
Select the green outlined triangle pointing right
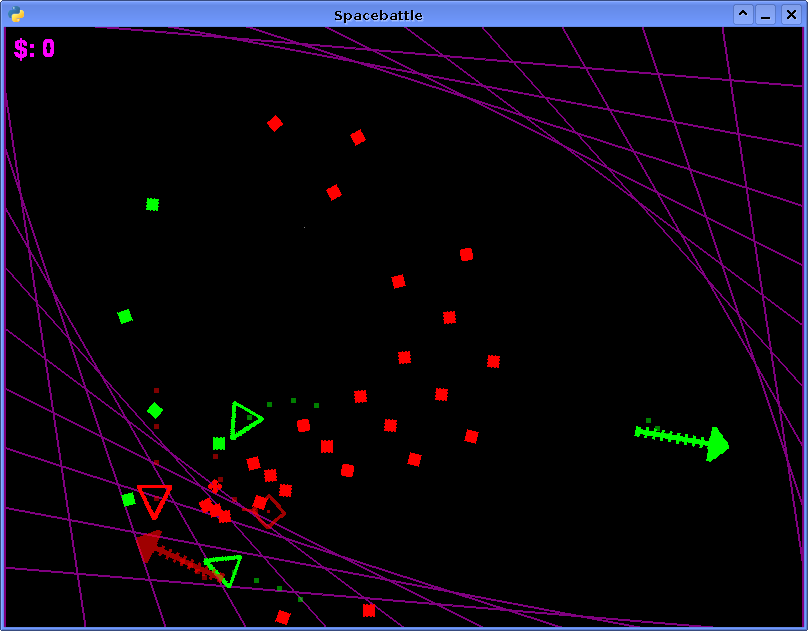tap(246, 420)
